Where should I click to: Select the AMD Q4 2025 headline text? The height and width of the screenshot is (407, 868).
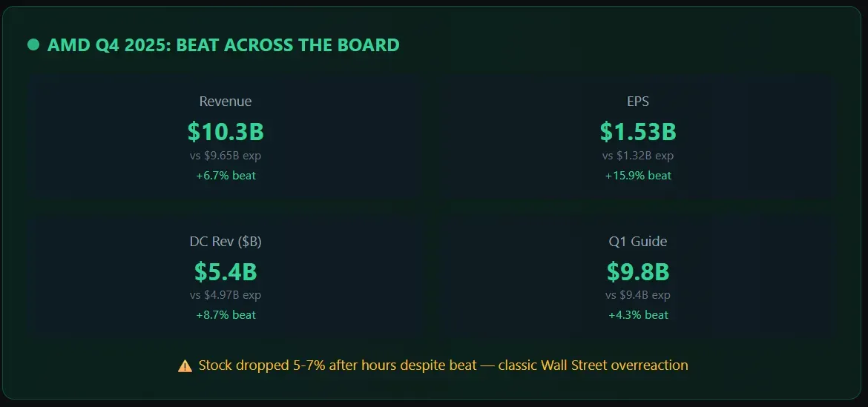[223, 45]
